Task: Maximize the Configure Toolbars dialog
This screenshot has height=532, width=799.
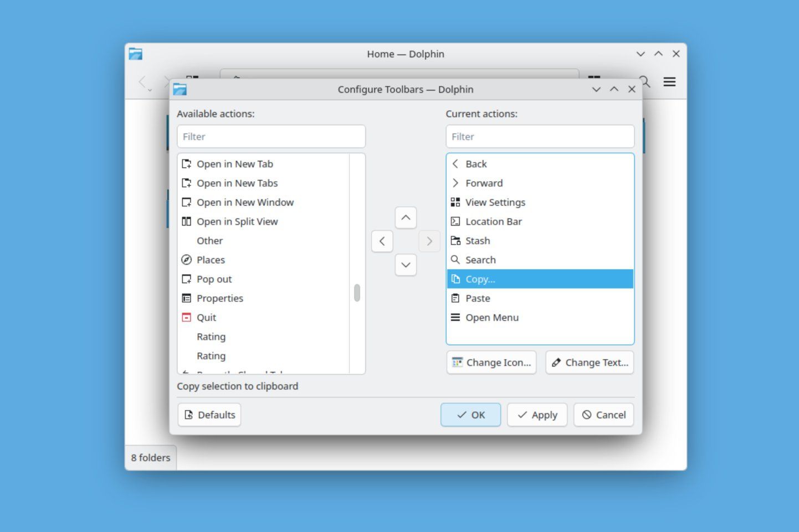Action: coord(614,89)
